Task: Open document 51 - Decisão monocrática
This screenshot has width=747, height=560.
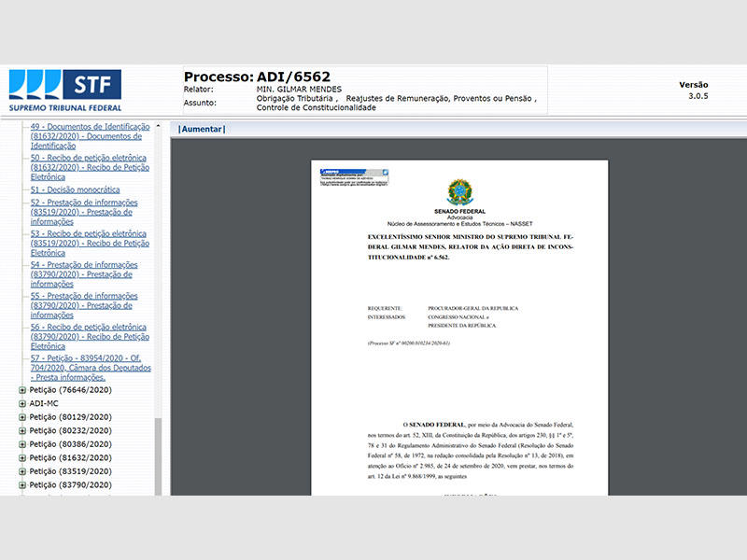Action: click(x=76, y=189)
